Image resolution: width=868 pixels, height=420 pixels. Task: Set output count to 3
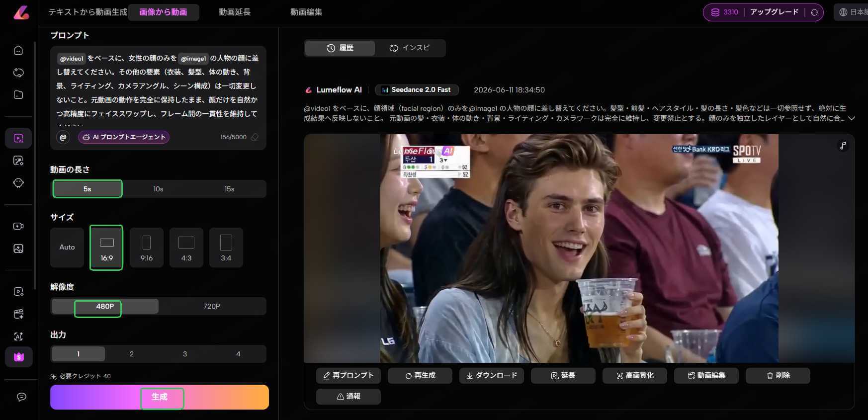(x=185, y=354)
